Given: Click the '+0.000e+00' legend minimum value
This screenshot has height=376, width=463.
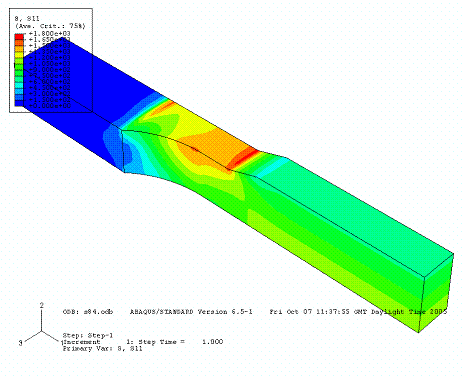Looking at the screenshot, I should (50, 106).
